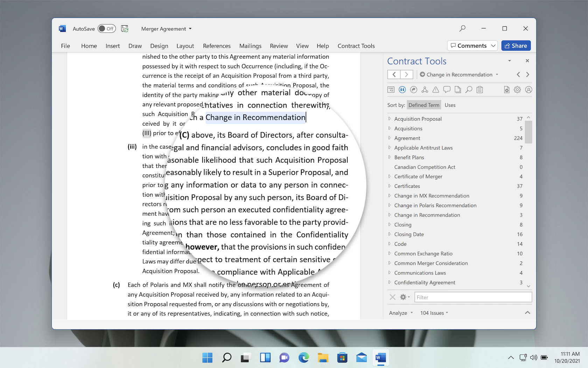Screen dimensions: 588x368
Task: Open the Change in Recommendation dropdown arrow
Action: point(497,75)
